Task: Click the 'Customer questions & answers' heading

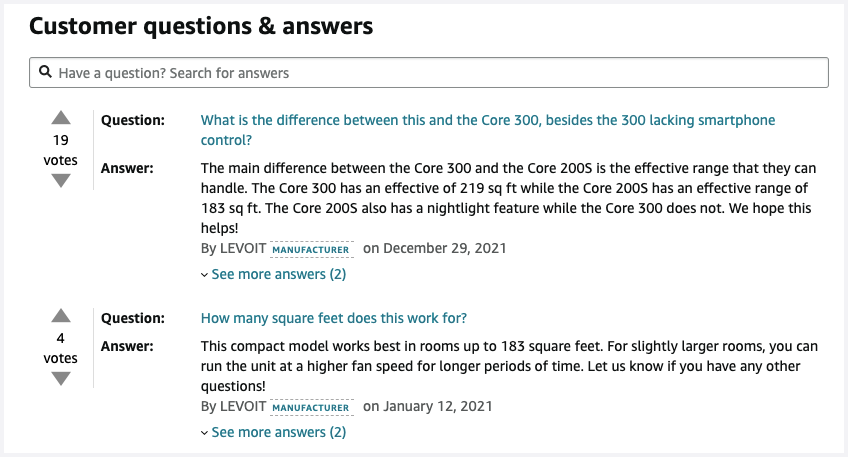Action: tap(201, 26)
